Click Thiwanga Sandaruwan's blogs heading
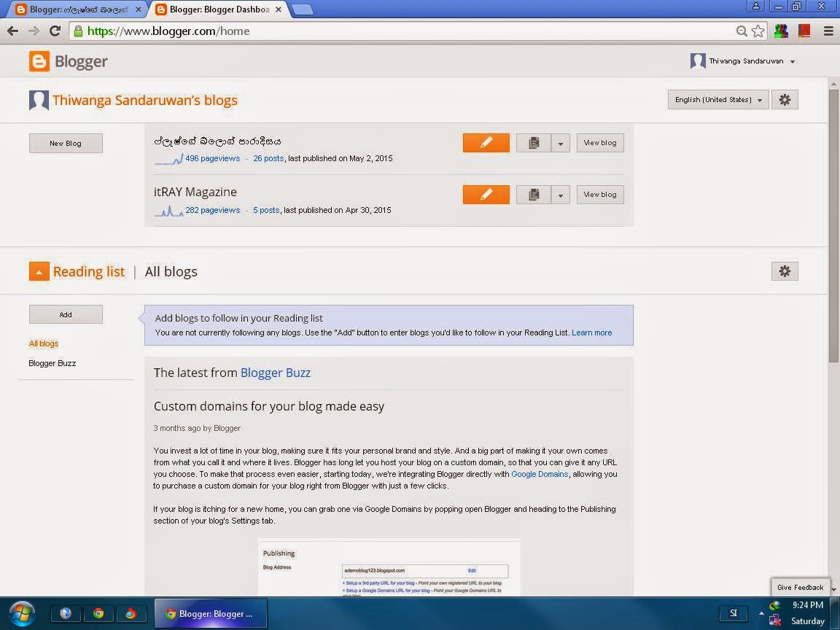This screenshot has height=630, width=840. coord(144,100)
